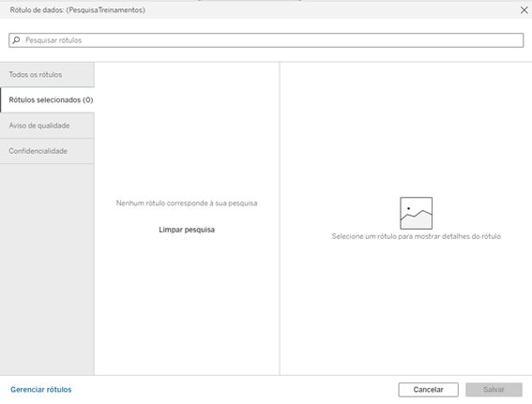
Task: Click the Cancelar button
Action: [428, 389]
